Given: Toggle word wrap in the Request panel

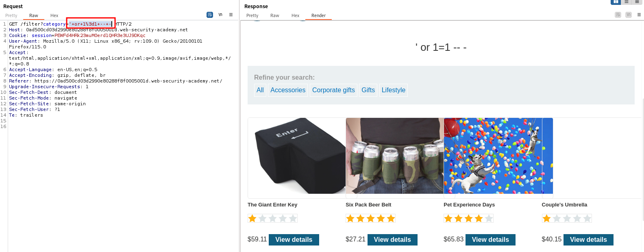Looking at the screenshot, I should 210,15.
